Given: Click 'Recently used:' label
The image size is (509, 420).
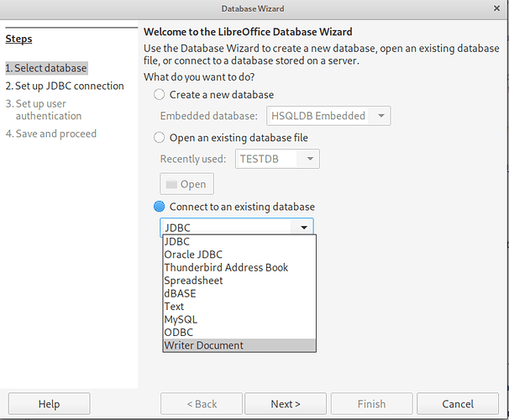Looking at the screenshot, I should pyautogui.click(x=193, y=159).
